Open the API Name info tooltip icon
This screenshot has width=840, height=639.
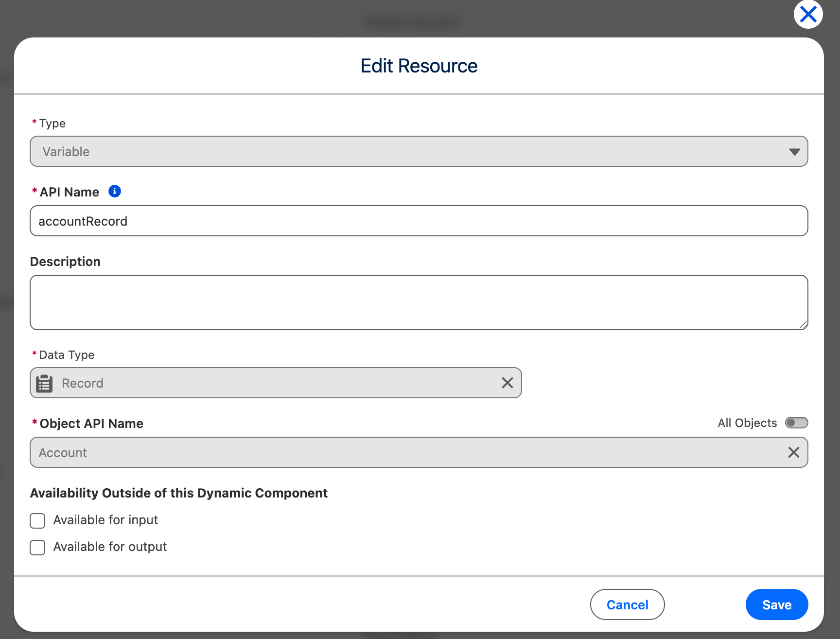(115, 191)
